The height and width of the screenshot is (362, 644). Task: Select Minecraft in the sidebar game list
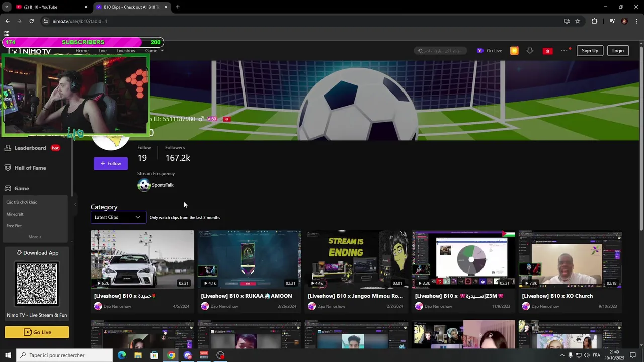15,214
